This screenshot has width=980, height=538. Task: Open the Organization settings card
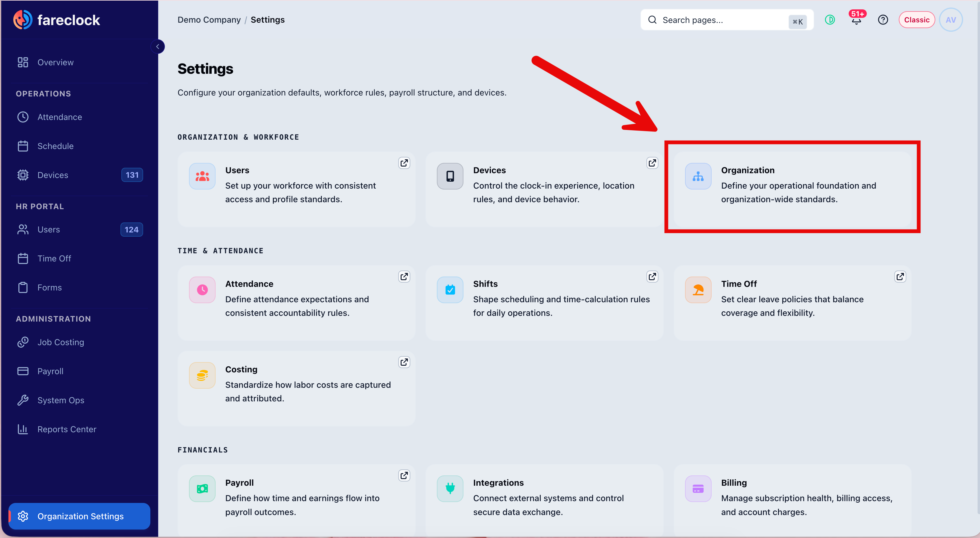[793, 189]
